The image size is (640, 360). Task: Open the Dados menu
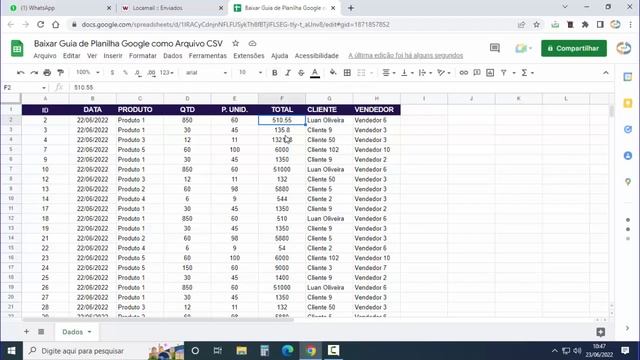click(x=173, y=56)
